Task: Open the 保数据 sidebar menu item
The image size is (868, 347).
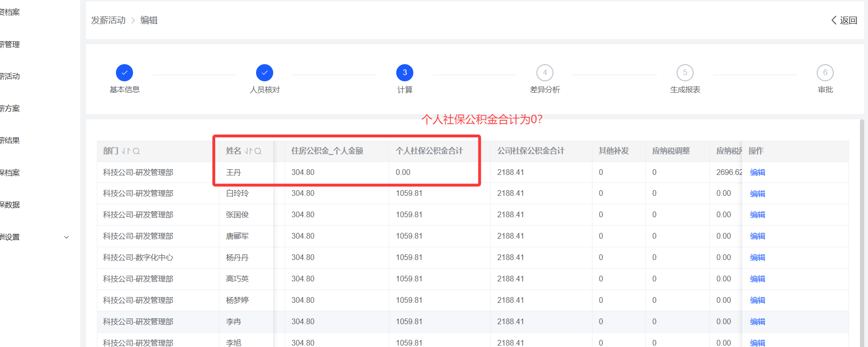Action: [x=10, y=205]
